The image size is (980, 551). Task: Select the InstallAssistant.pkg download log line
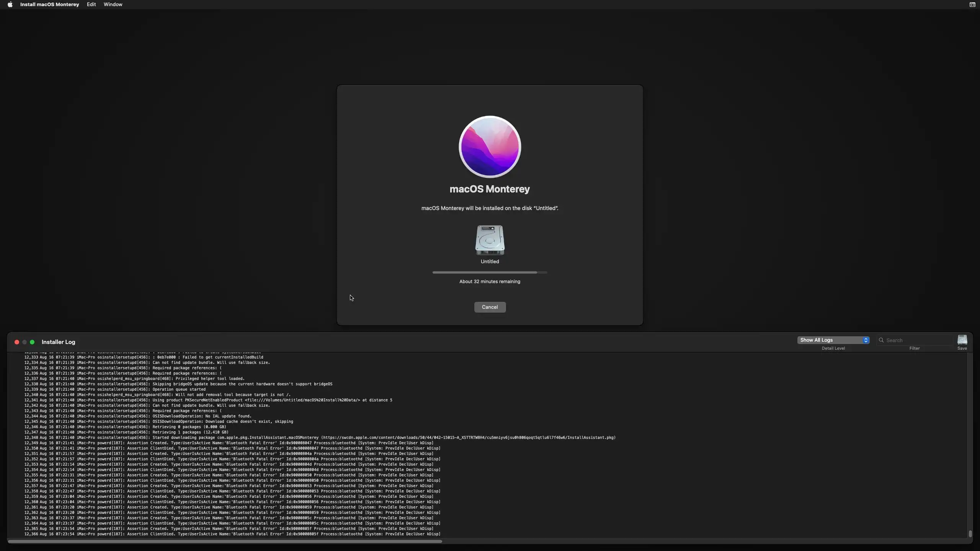point(320,438)
